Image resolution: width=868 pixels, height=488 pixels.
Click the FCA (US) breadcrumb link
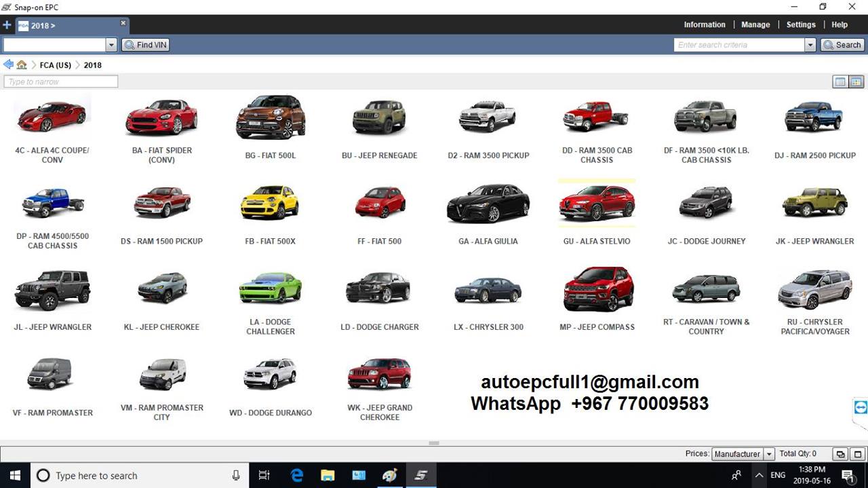pyautogui.click(x=56, y=65)
